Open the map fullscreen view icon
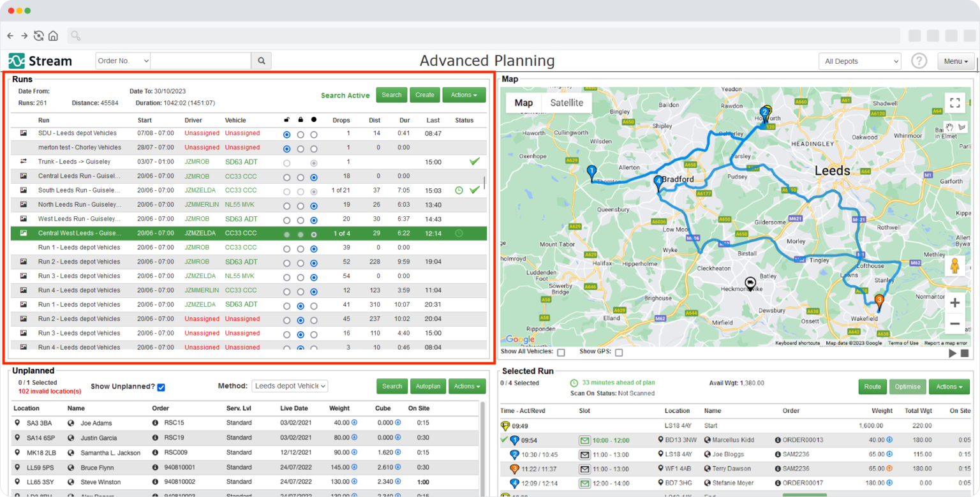Image resolution: width=980 pixels, height=497 pixels. tap(955, 102)
